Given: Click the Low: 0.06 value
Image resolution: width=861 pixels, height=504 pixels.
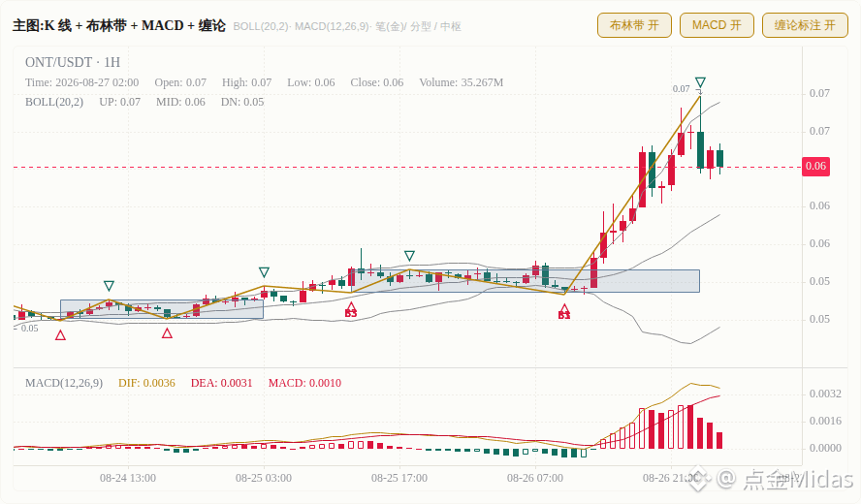Looking at the screenshot, I should pos(311,82).
